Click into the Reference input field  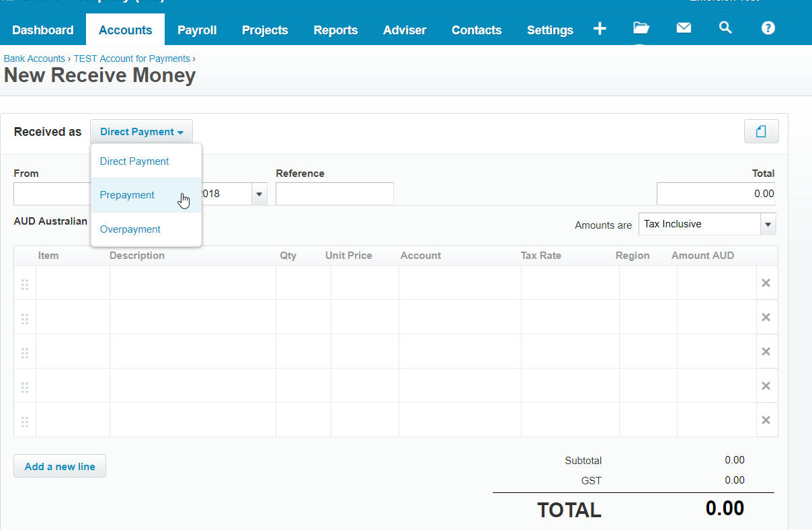click(334, 194)
